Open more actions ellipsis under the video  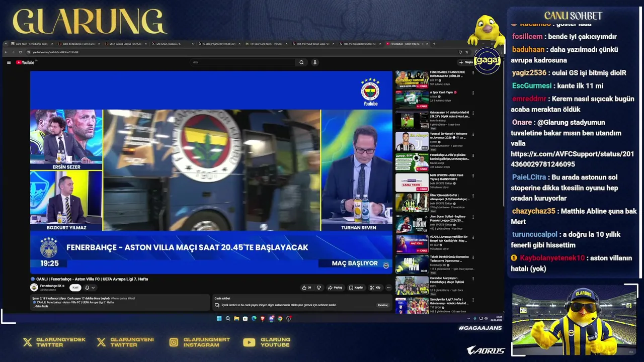[x=388, y=288]
